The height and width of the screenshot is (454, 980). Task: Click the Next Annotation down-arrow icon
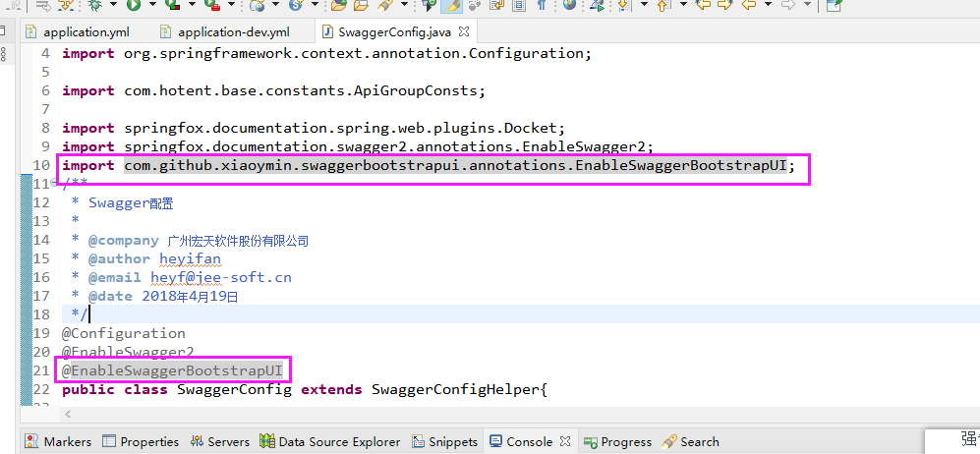(x=623, y=5)
